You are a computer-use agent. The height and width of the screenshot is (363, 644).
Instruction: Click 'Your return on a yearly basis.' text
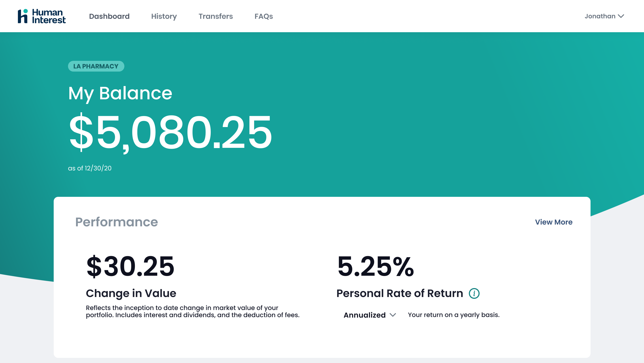point(454,315)
